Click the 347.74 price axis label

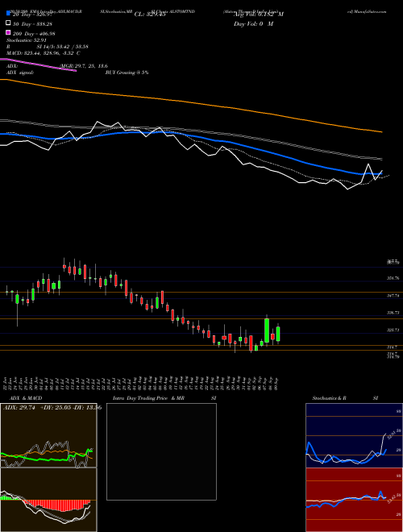click(x=393, y=296)
